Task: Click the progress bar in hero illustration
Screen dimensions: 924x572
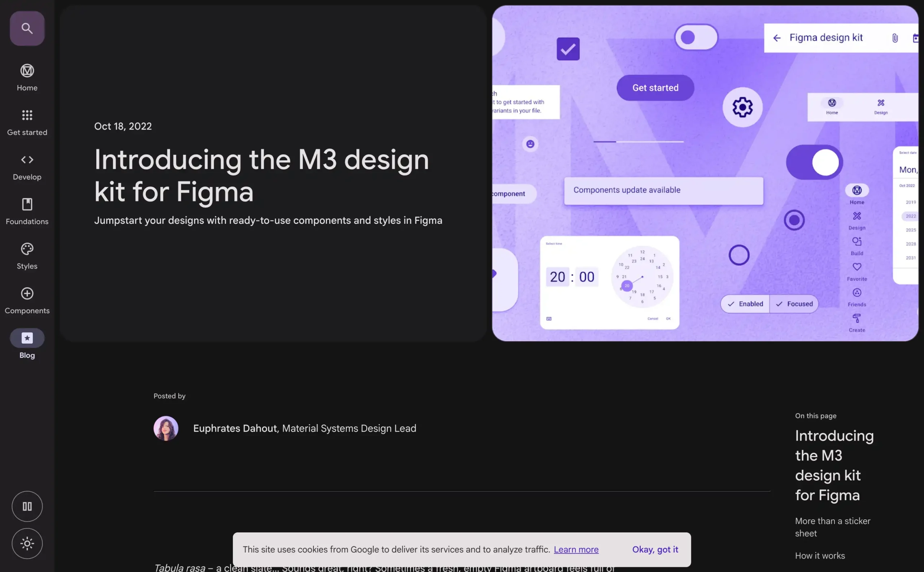Action: [x=638, y=141]
